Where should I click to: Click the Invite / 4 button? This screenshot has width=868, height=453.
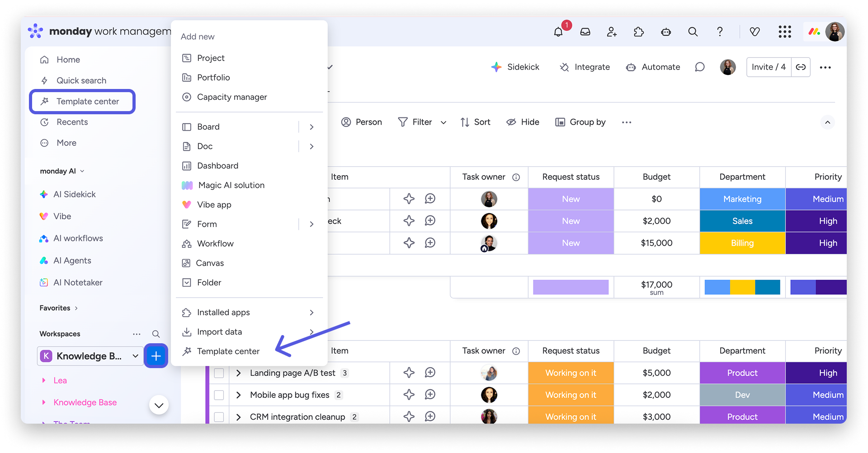[x=769, y=67]
